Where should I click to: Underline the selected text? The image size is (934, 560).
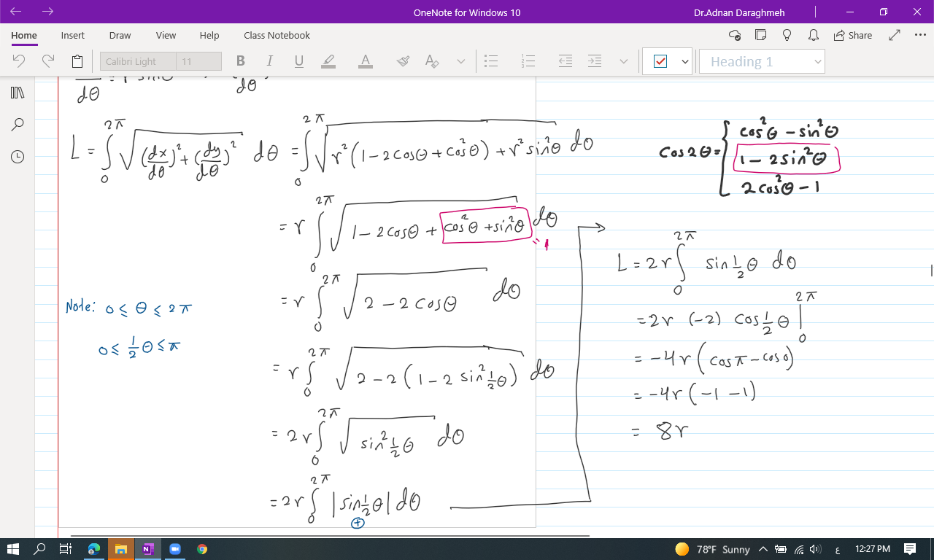point(299,61)
